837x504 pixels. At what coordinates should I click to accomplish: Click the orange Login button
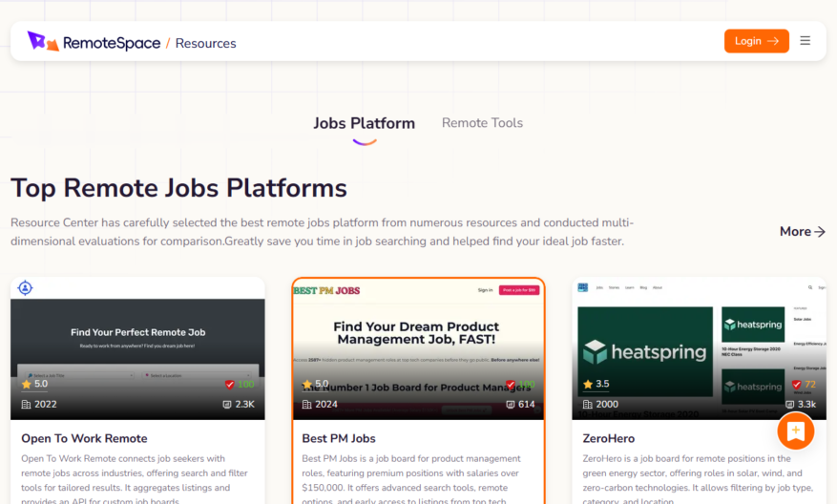click(x=757, y=41)
